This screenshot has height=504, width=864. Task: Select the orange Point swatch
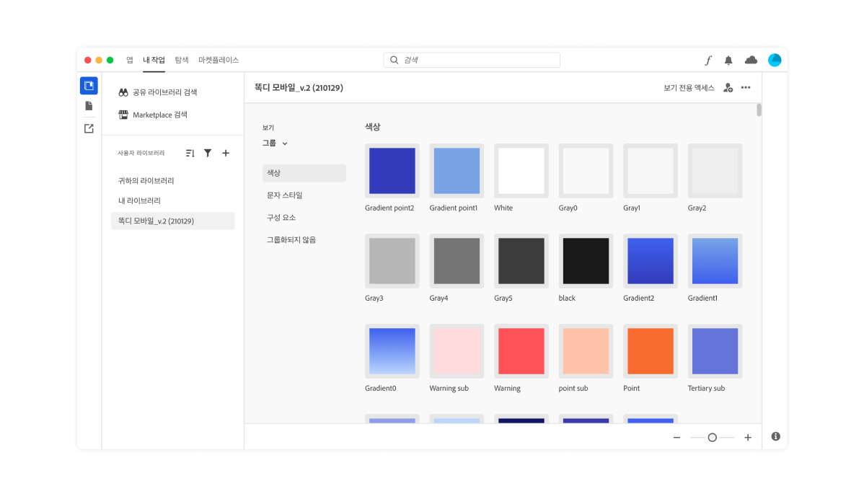click(651, 351)
